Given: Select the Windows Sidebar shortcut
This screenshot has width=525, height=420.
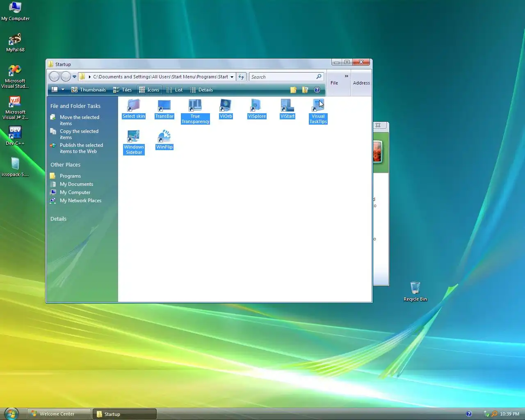Looking at the screenshot, I should pos(134,142).
